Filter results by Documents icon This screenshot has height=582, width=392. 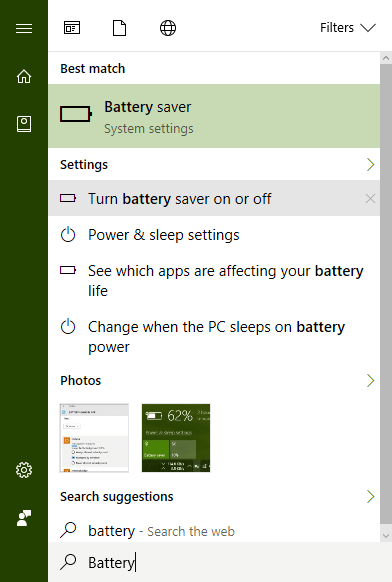coord(120,28)
